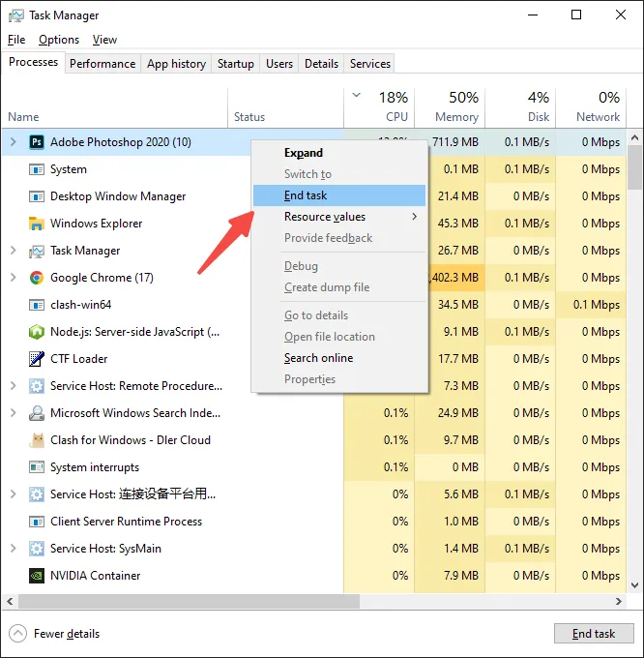Screen dimensions: 644x658
Task: Click the Service Host: Remote Procedure gear icon
Action: 37,386
